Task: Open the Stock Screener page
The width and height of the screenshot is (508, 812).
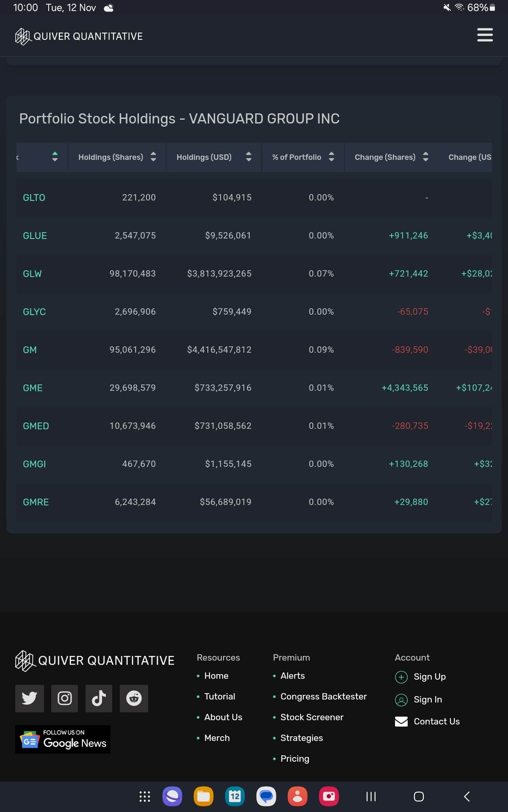Action: point(312,717)
